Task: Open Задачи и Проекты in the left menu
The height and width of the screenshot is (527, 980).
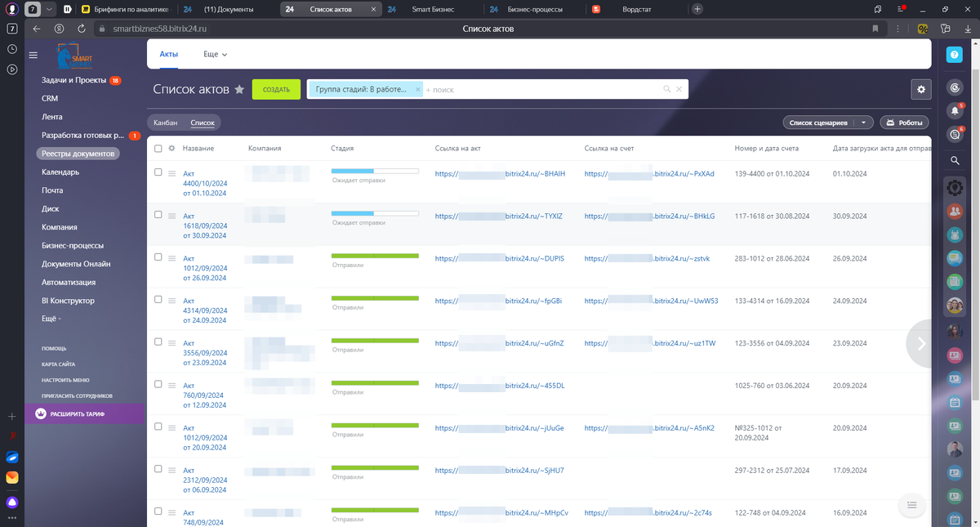Action: 75,80
